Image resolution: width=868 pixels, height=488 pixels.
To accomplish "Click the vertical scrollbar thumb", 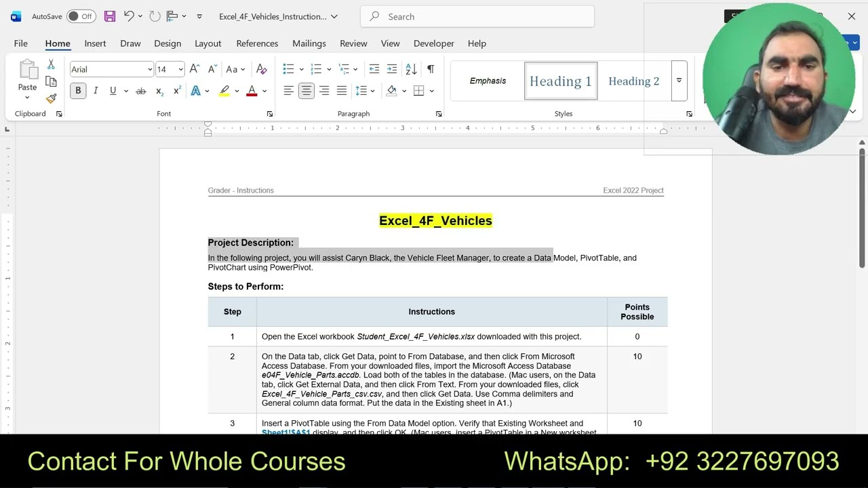I will (862, 207).
